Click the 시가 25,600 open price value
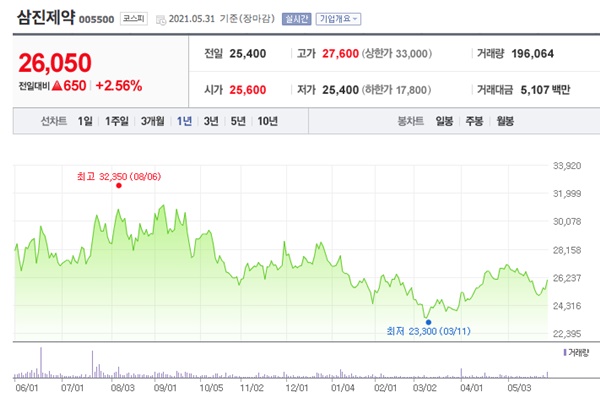600x408 pixels. pyautogui.click(x=248, y=90)
